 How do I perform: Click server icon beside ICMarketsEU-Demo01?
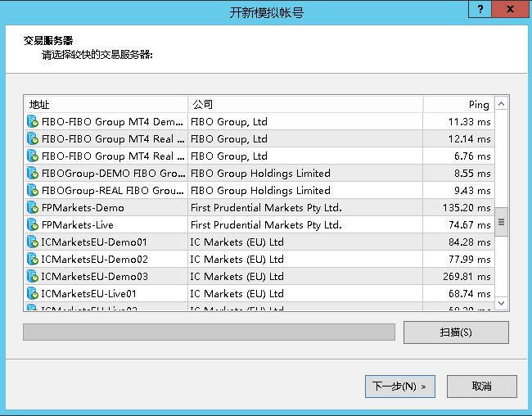(x=33, y=242)
